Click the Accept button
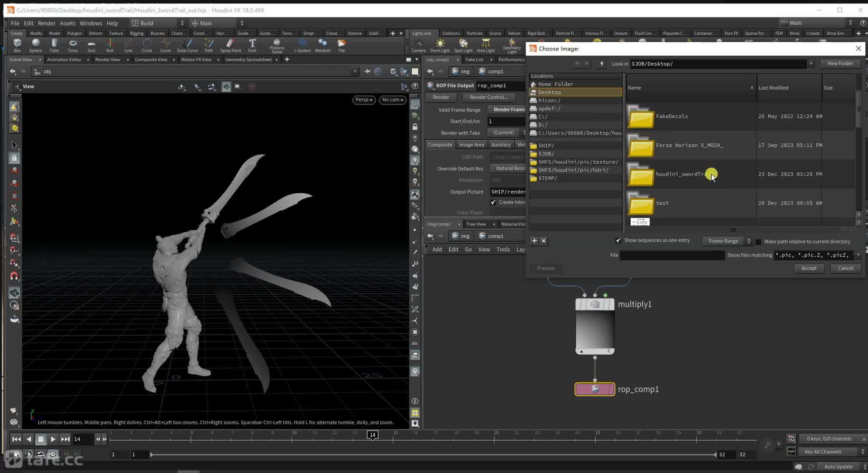The image size is (868, 473). (809, 268)
